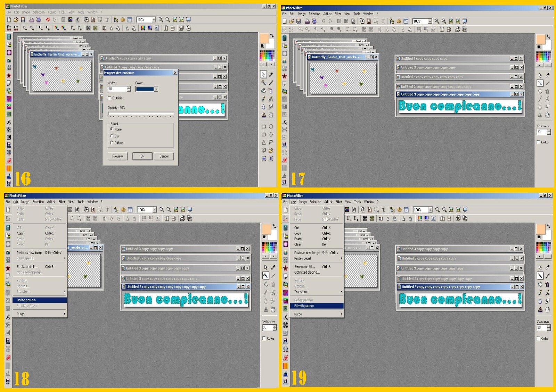The width and height of the screenshot is (556, 392).
Task: Select the Paint Bucket tool in screenshot 19
Action: (x=540, y=284)
